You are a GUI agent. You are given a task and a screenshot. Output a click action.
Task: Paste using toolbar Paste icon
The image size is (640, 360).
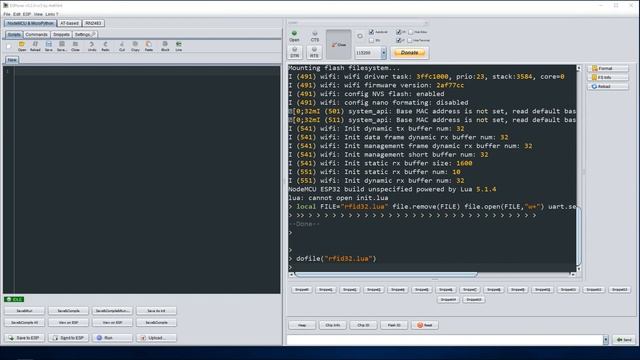coord(149,46)
